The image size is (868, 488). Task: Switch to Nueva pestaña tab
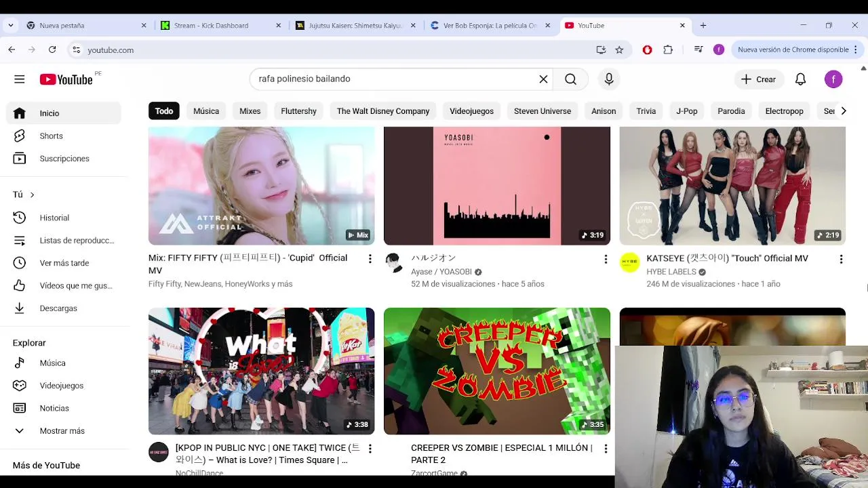coord(85,25)
